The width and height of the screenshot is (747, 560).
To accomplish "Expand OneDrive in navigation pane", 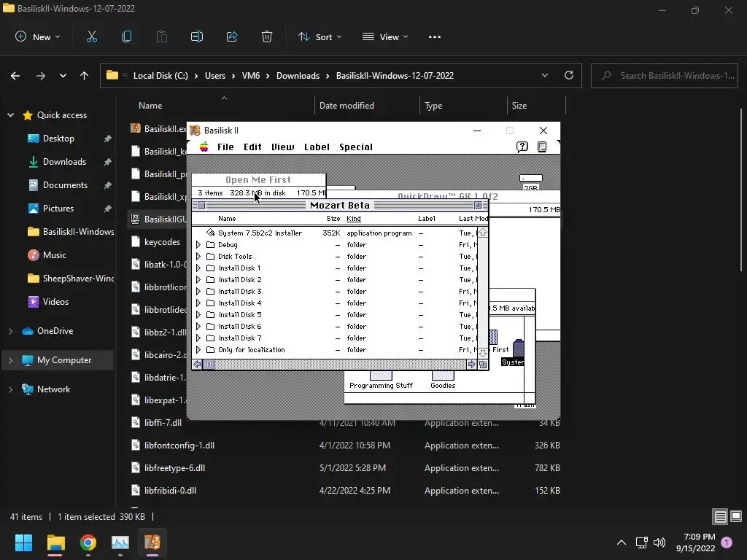I will pyautogui.click(x=10, y=331).
